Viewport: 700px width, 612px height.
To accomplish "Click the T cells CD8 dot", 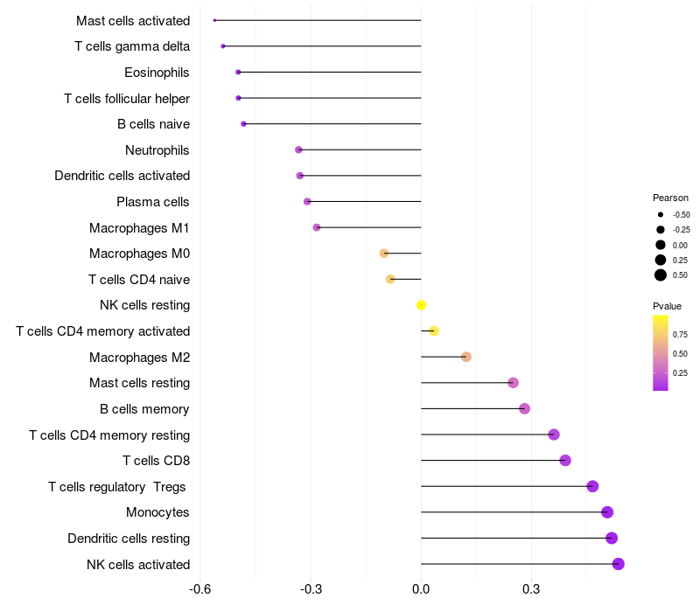I will pyautogui.click(x=565, y=461).
